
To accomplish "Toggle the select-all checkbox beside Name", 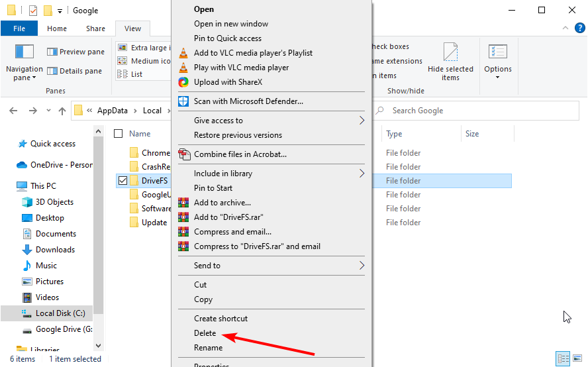I will click(x=118, y=134).
